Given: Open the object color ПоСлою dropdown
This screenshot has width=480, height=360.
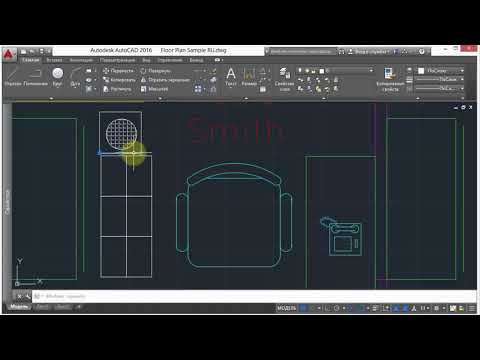Looking at the screenshot, I should (x=440, y=71).
